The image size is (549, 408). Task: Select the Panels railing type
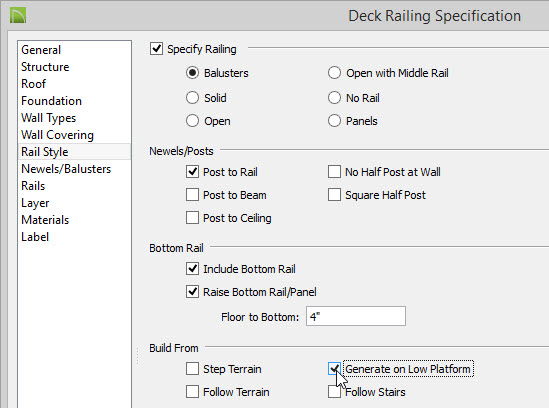[334, 121]
